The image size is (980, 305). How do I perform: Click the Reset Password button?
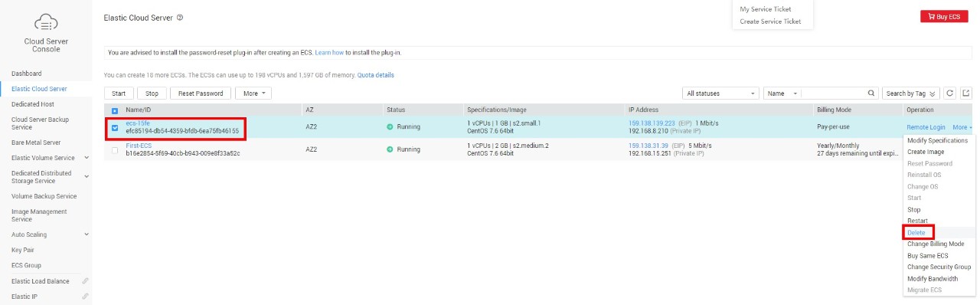tap(200, 93)
